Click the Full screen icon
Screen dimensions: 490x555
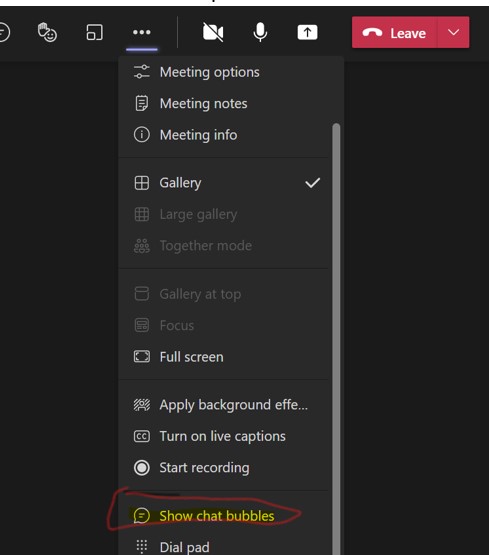click(142, 356)
